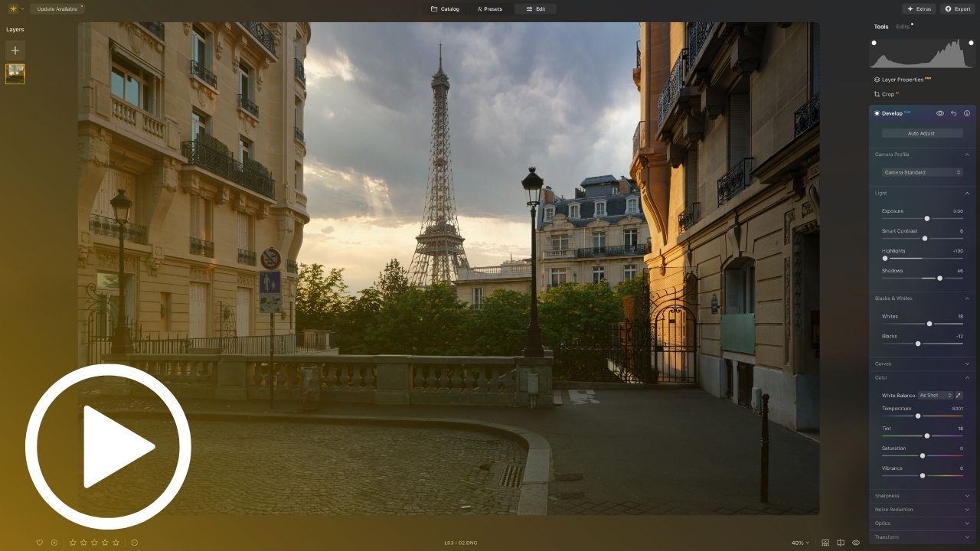Screen dimensions: 980x551
Task: Open the color label circle icon
Action: click(x=134, y=543)
